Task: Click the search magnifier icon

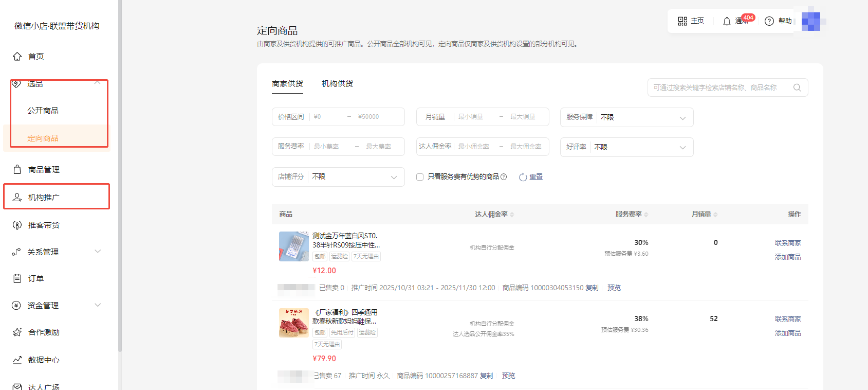Action: 797,87
